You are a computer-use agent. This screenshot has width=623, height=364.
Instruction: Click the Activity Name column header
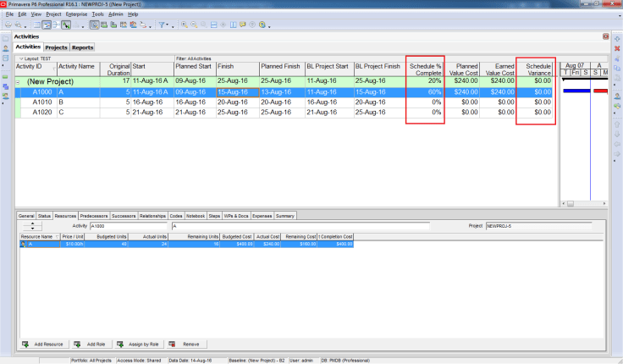[79, 69]
